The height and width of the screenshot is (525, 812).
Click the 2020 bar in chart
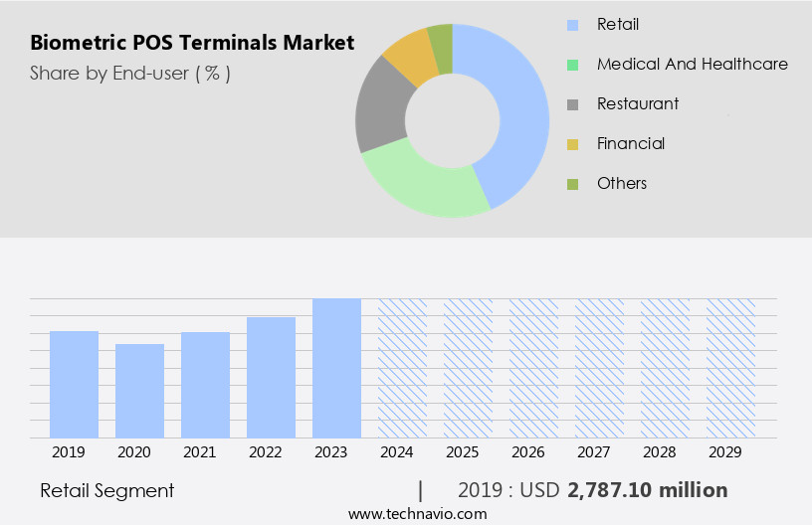(x=140, y=391)
